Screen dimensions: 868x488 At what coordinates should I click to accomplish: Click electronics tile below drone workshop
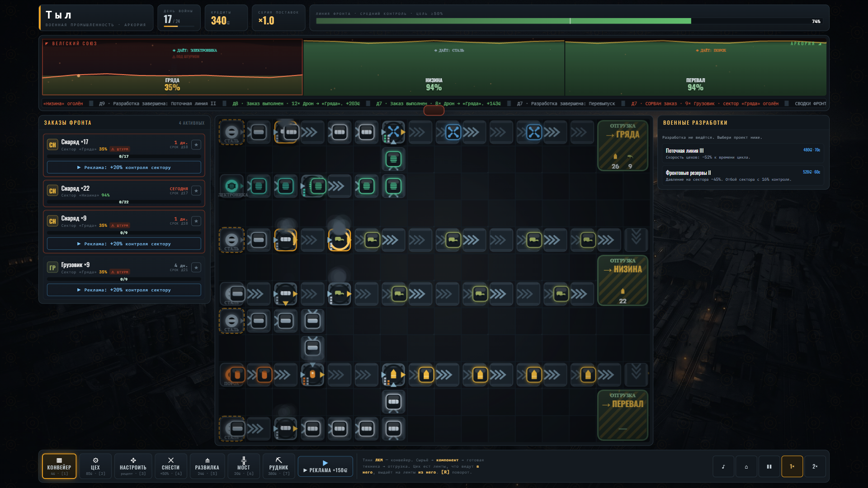click(393, 159)
